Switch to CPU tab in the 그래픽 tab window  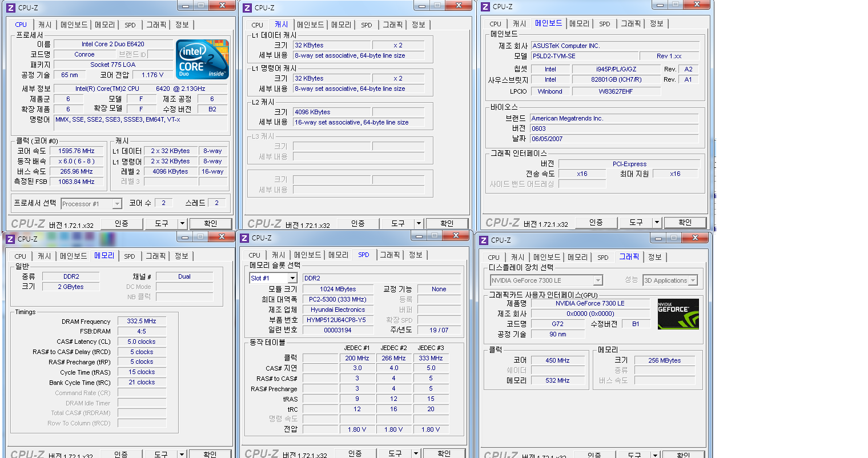[x=494, y=258]
